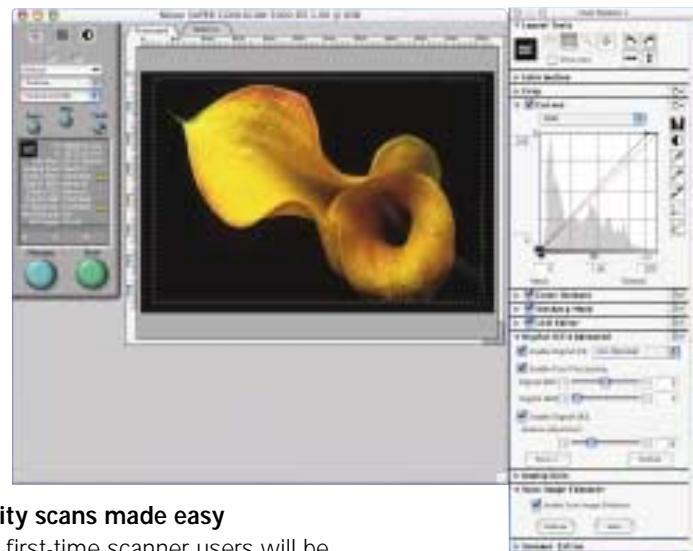Image resolution: width=693 pixels, height=551 pixels.
Task: Open the Crop section settings menu icon
Action: pos(678,91)
